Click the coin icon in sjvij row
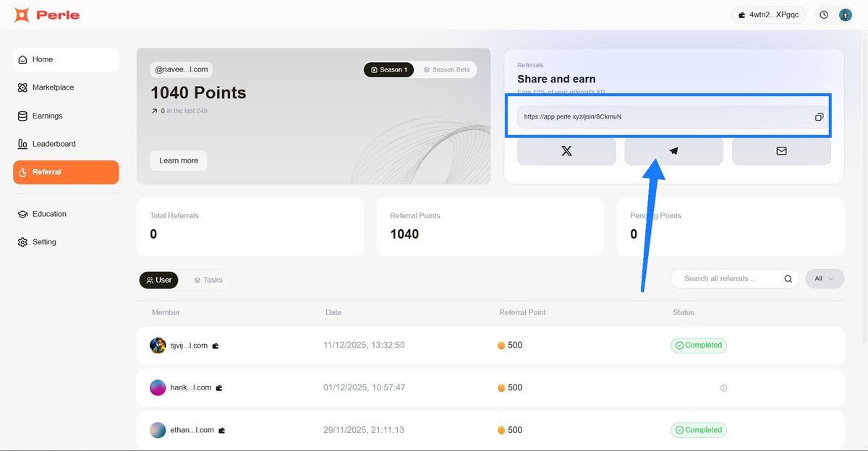This screenshot has height=451, width=868. coord(501,346)
